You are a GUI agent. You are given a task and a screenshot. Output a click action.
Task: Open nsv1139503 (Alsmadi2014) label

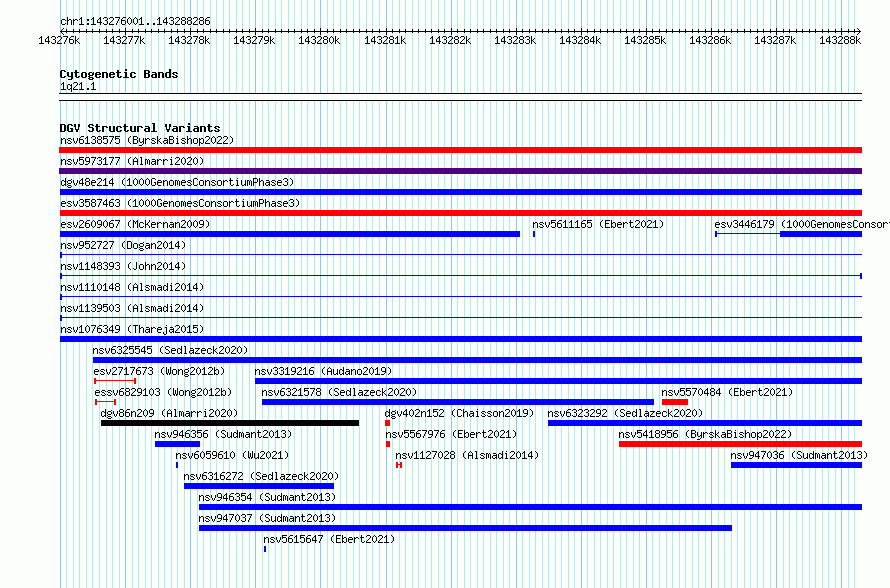pos(132,308)
